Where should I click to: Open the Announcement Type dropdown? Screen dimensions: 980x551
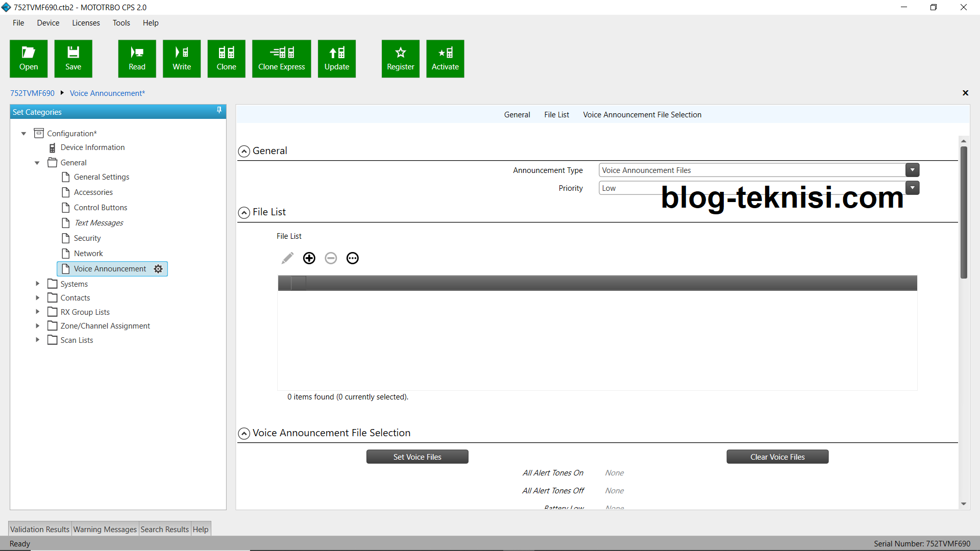[x=912, y=170]
